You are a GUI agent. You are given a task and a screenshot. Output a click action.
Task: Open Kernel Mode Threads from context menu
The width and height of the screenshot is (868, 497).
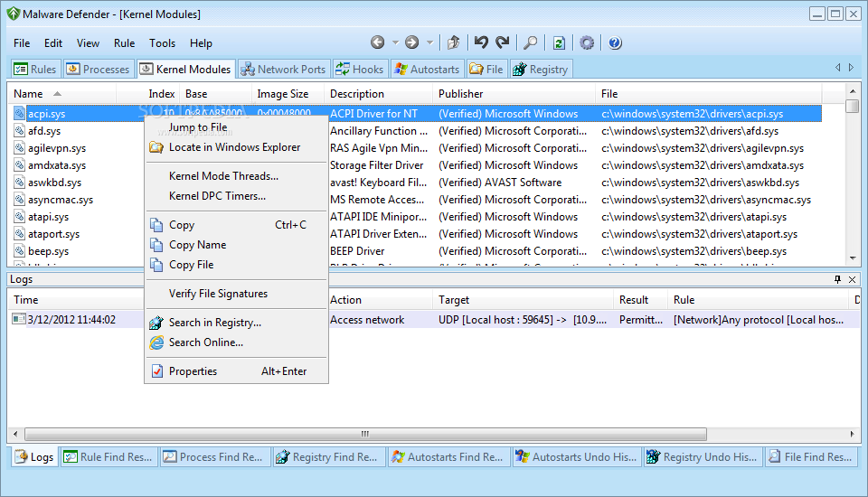tap(236, 176)
